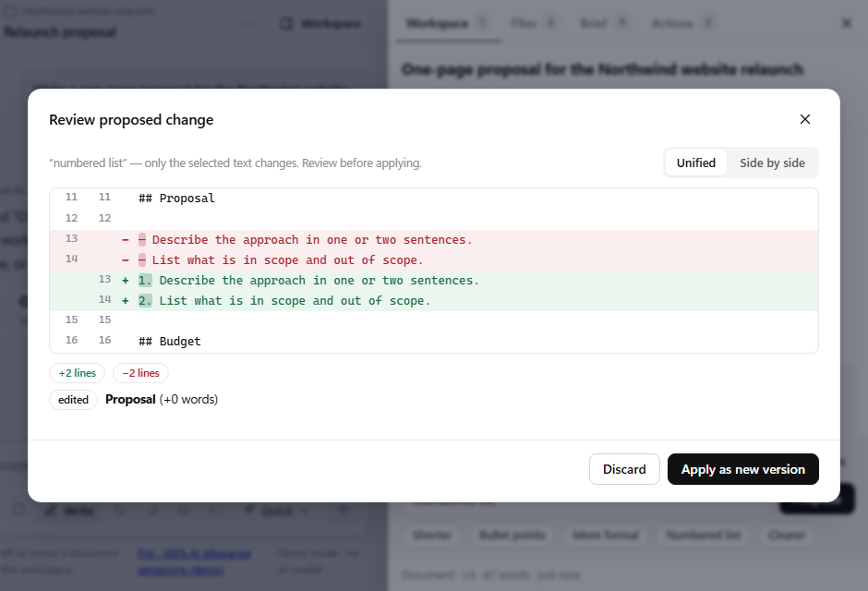Choose the Shorter suggestion chip

click(432, 535)
